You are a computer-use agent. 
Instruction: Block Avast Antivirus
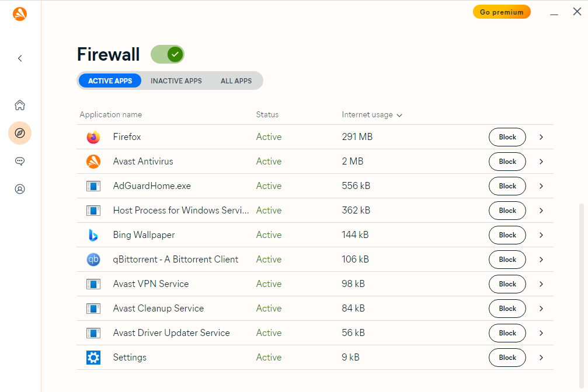pyautogui.click(x=507, y=162)
